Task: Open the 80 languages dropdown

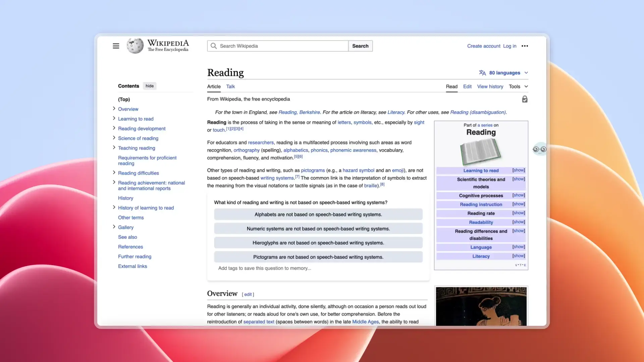Action: point(504,73)
